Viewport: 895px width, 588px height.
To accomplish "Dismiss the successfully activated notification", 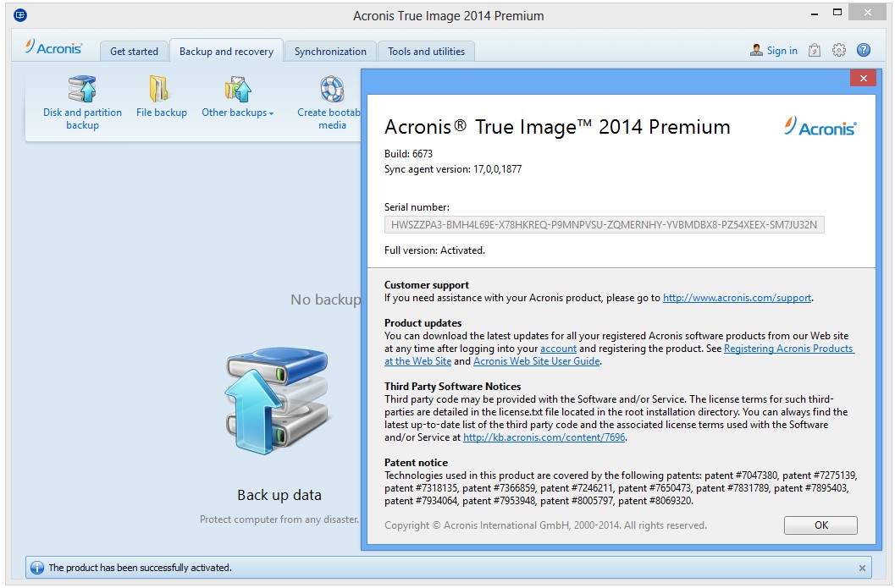I will 862,568.
